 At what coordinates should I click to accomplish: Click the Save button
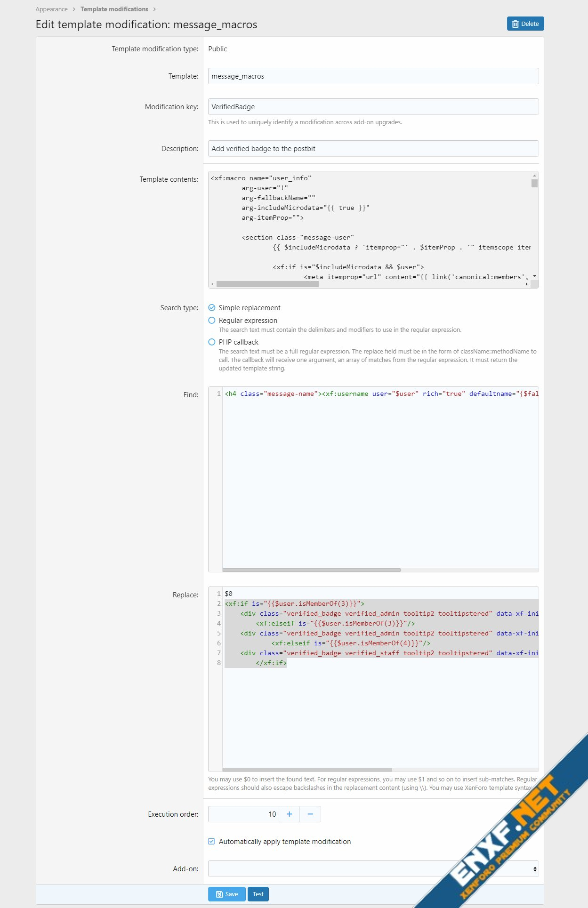tap(226, 894)
